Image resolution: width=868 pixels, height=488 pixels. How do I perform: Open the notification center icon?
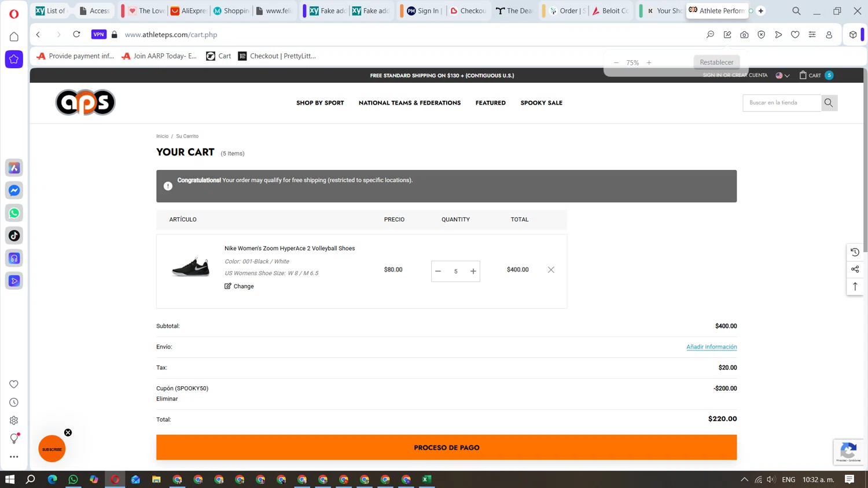849,479
